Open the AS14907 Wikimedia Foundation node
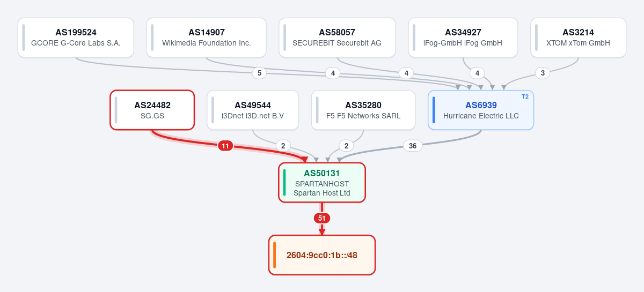Viewport: 644px width, 292px height. 206,38
